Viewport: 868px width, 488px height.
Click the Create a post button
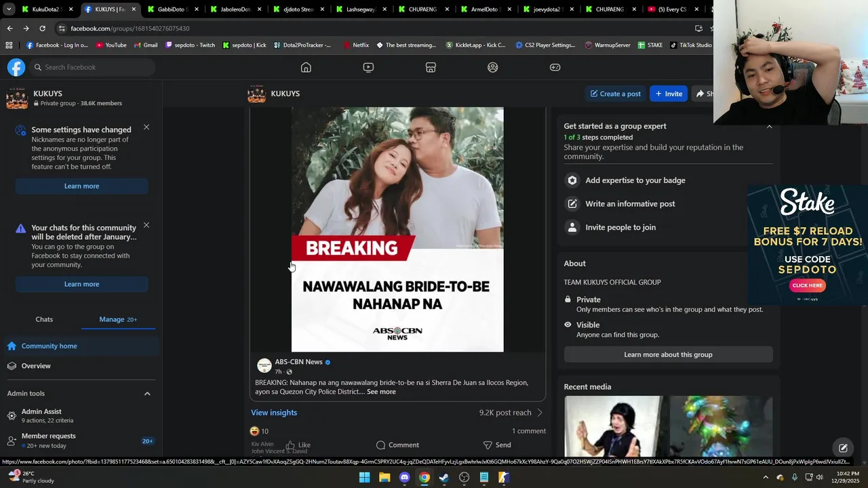click(616, 94)
